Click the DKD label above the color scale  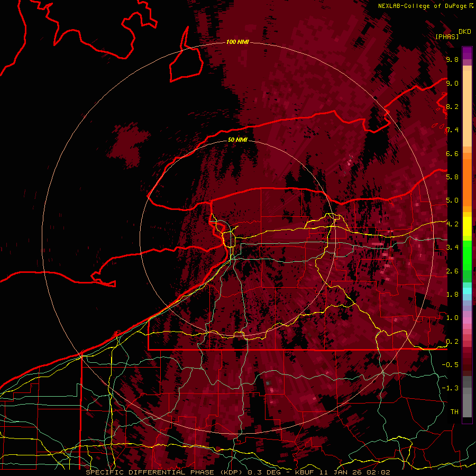pyautogui.click(x=465, y=32)
